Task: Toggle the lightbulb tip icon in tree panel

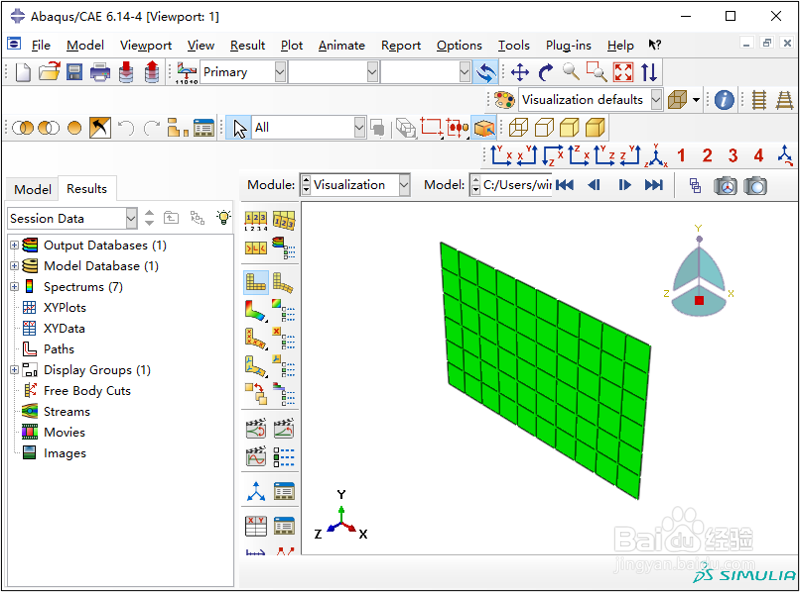Action: [x=223, y=218]
